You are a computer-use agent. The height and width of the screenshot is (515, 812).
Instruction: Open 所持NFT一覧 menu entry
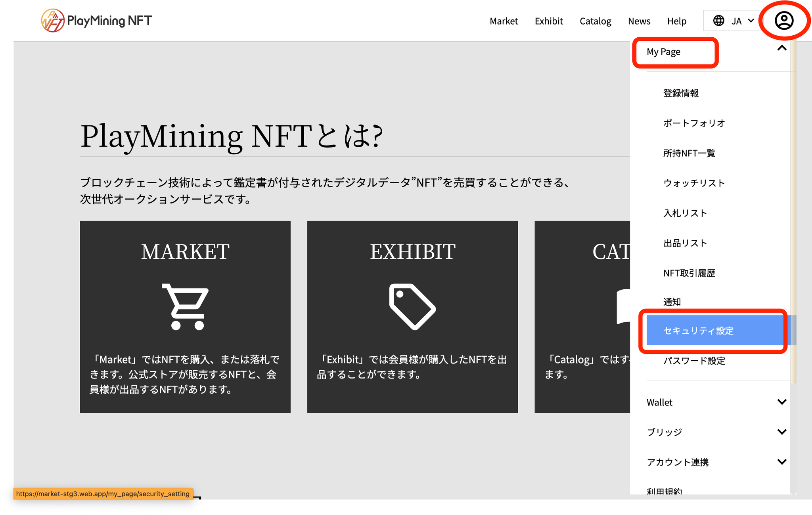click(689, 153)
